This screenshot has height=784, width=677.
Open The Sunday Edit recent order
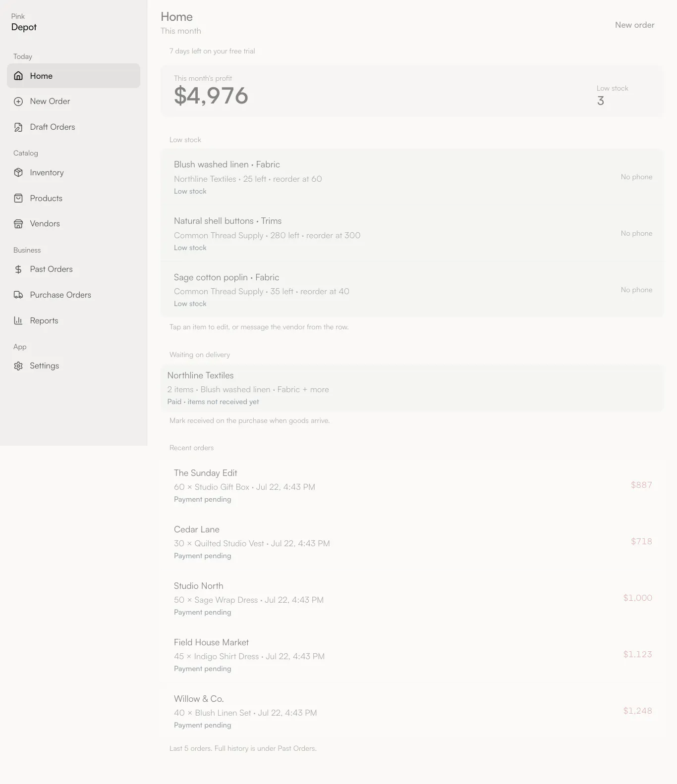412,485
